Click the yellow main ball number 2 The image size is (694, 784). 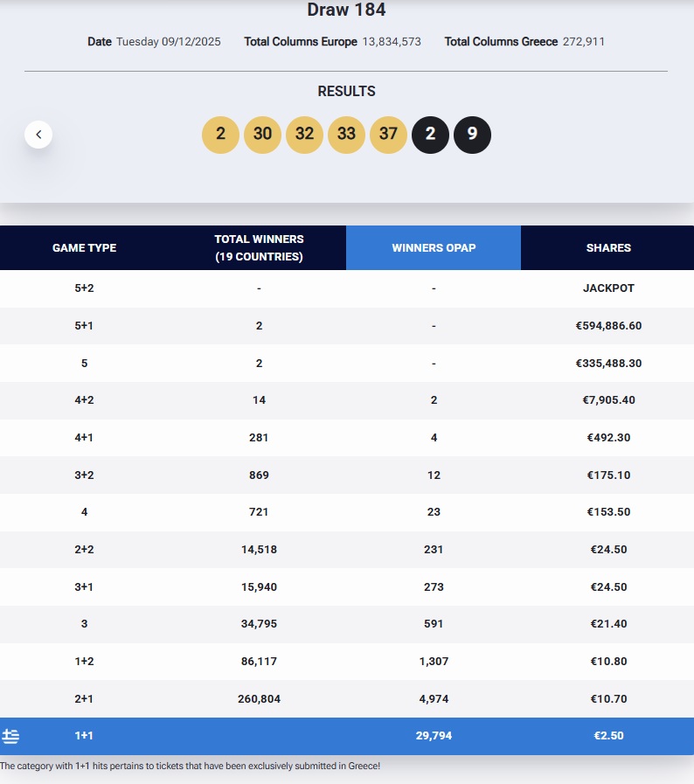pos(220,135)
